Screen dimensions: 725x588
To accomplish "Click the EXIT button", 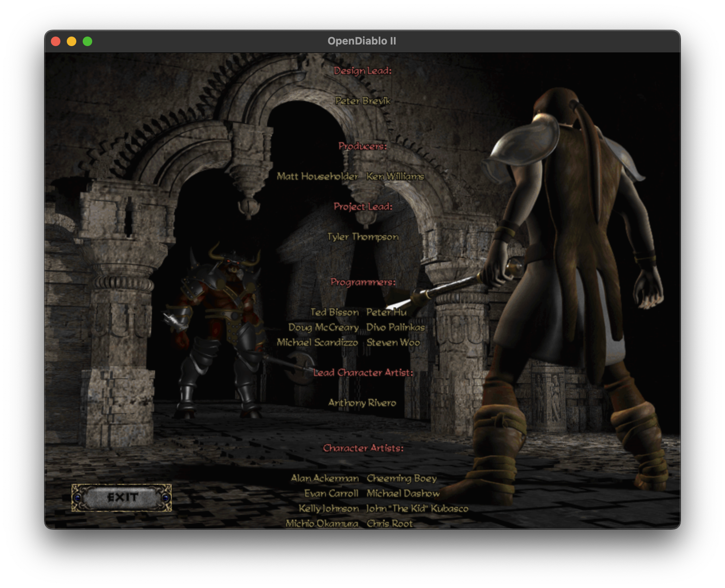I will (x=122, y=497).
